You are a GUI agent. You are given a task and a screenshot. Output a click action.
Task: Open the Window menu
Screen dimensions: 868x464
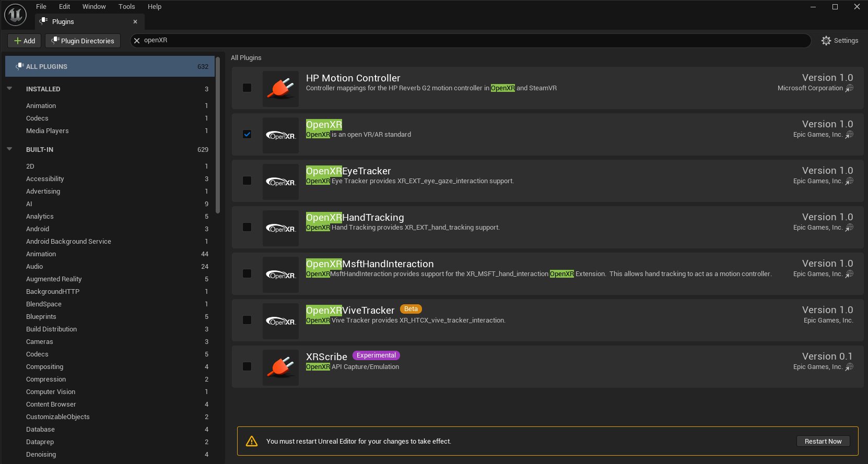pyautogui.click(x=94, y=7)
